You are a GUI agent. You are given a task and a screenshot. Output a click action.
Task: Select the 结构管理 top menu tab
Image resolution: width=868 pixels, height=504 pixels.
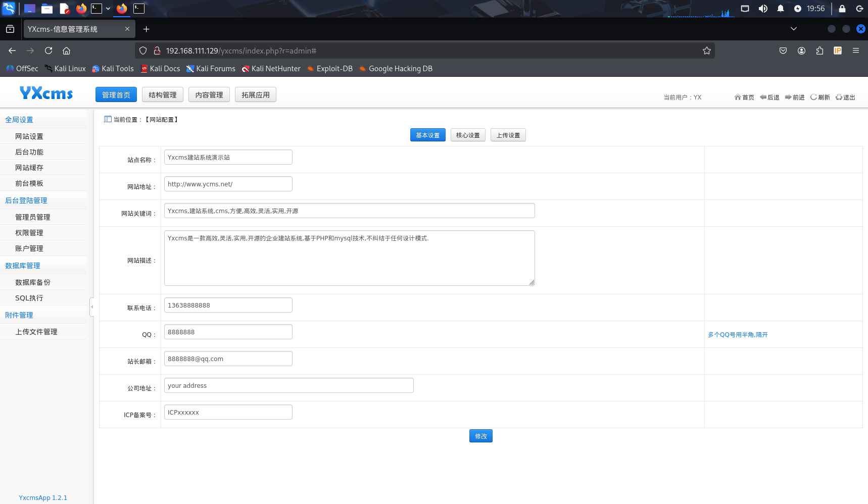click(x=163, y=95)
